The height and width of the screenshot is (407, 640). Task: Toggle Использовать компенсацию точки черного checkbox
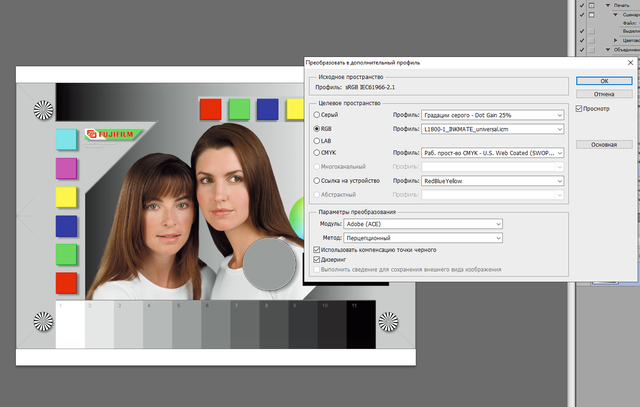(316, 249)
